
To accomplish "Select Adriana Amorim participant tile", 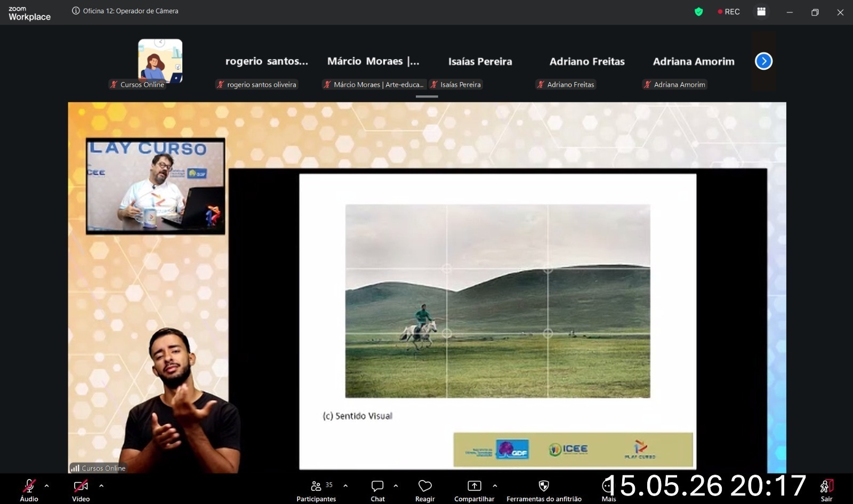I will [694, 61].
